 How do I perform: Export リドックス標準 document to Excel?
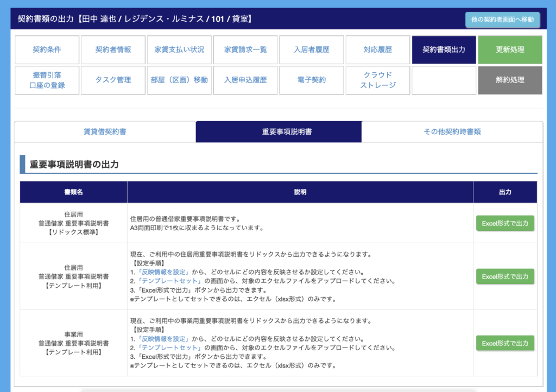pyautogui.click(x=505, y=223)
